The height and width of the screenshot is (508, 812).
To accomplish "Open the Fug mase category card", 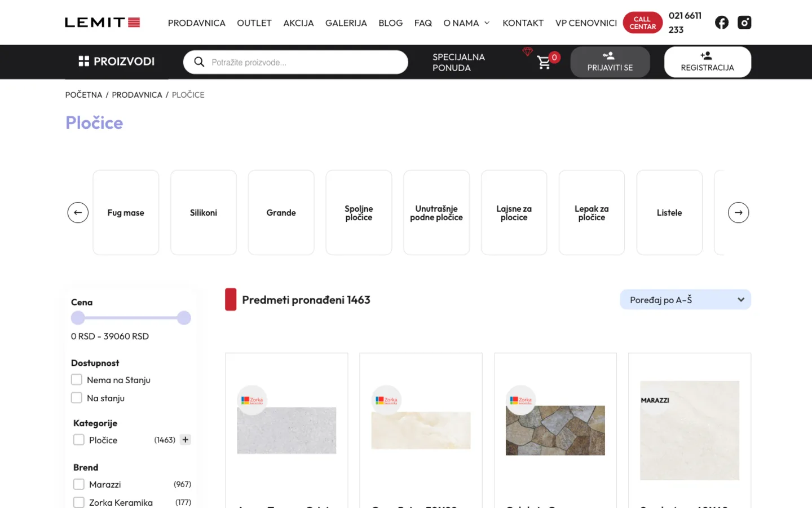I will [x=126, y=213].
